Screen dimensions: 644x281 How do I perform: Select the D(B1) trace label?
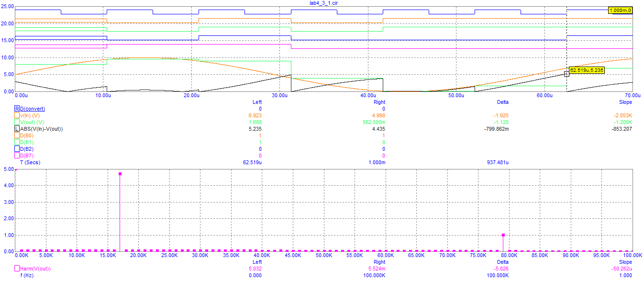pos(27,142)
